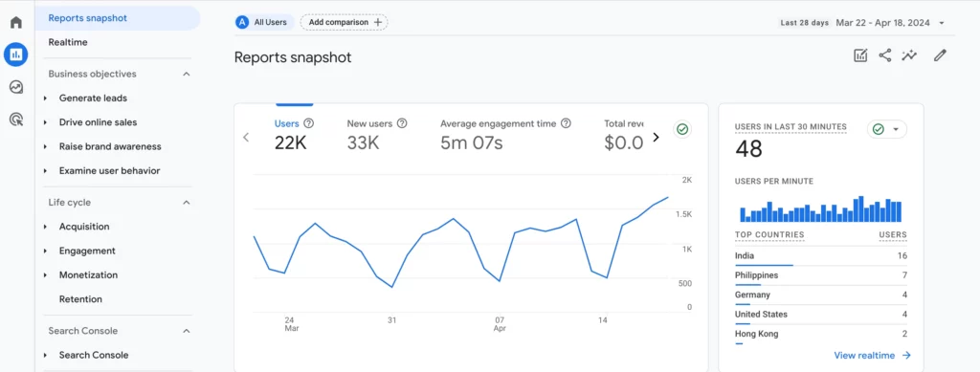Click the United States country row
980x372 pixels.
821,315
